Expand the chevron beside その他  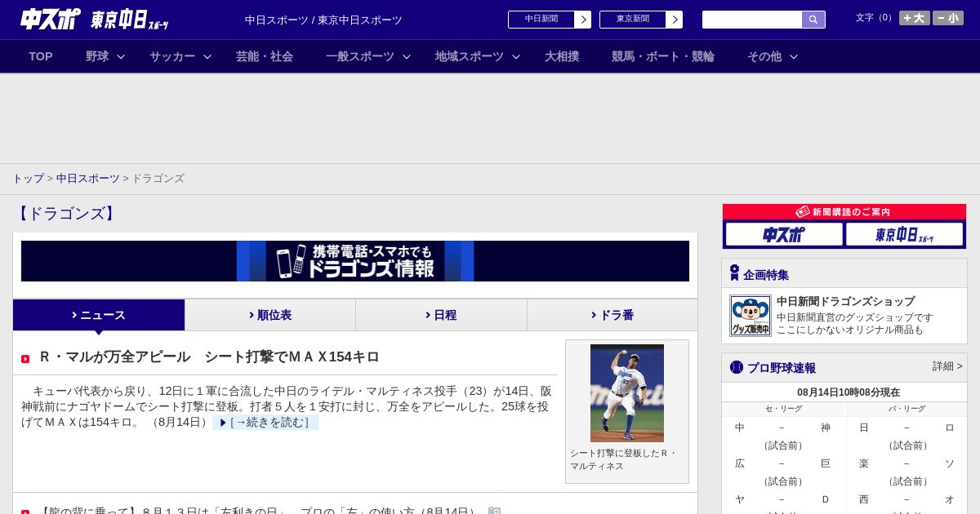(x=794, y=56)
